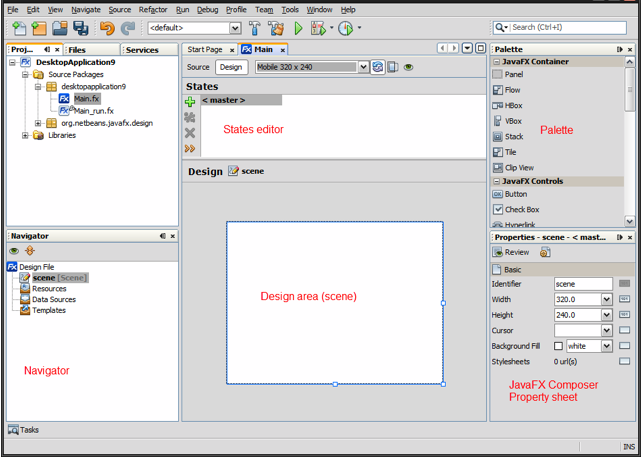Click the New Project toolbar icon

[x=39, y=28]
